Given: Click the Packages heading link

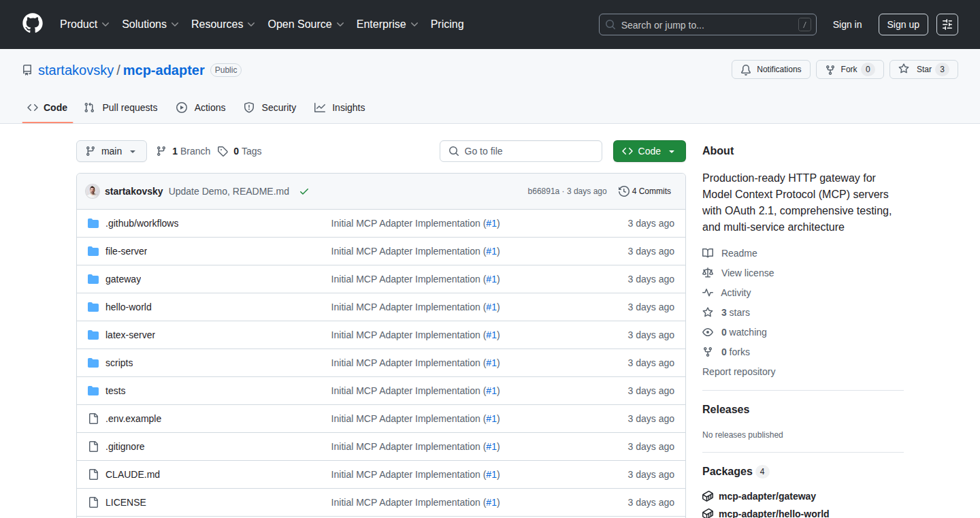Looking at the screenshot, I should 728,471.
